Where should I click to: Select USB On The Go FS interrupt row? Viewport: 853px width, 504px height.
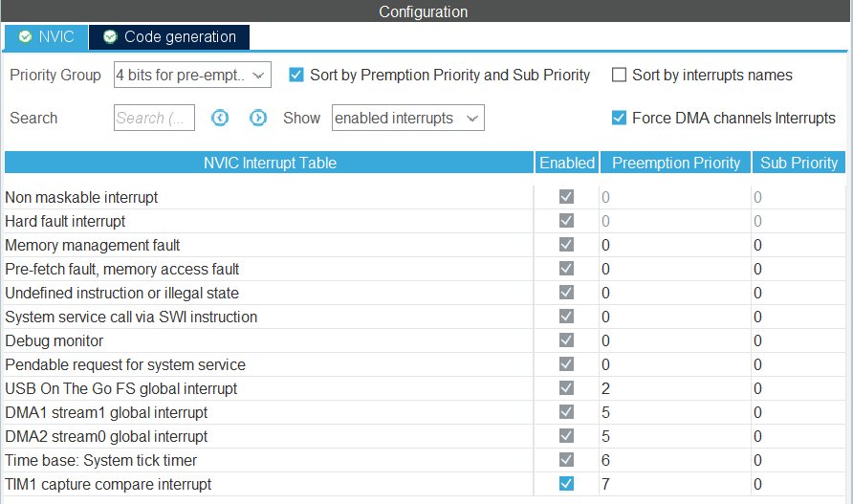[x=121, y=388]
